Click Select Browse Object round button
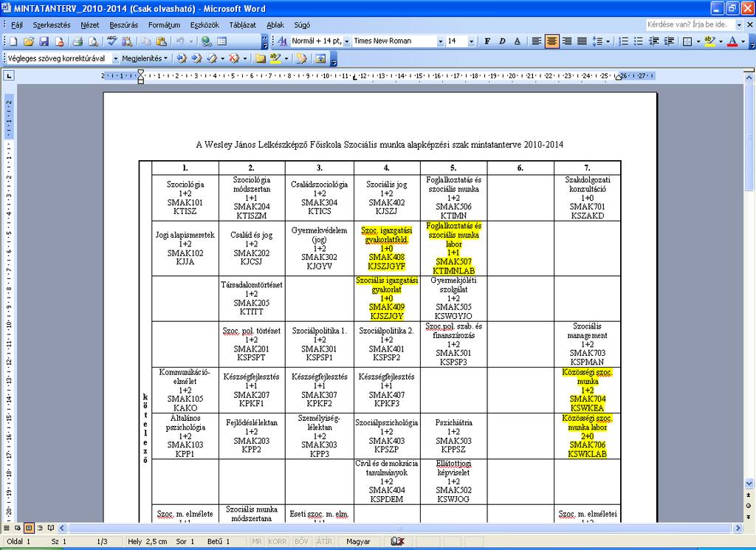The image size is (756, 550). click(749, 505)
